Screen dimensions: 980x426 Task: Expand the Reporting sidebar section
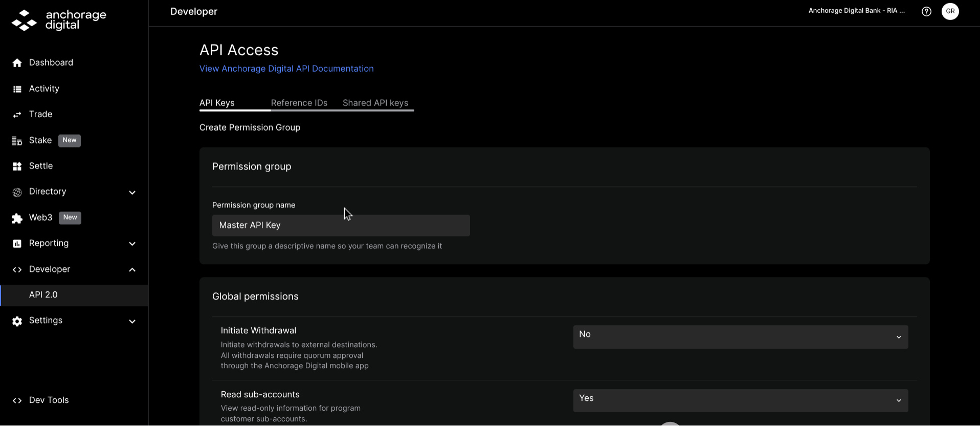132,244
